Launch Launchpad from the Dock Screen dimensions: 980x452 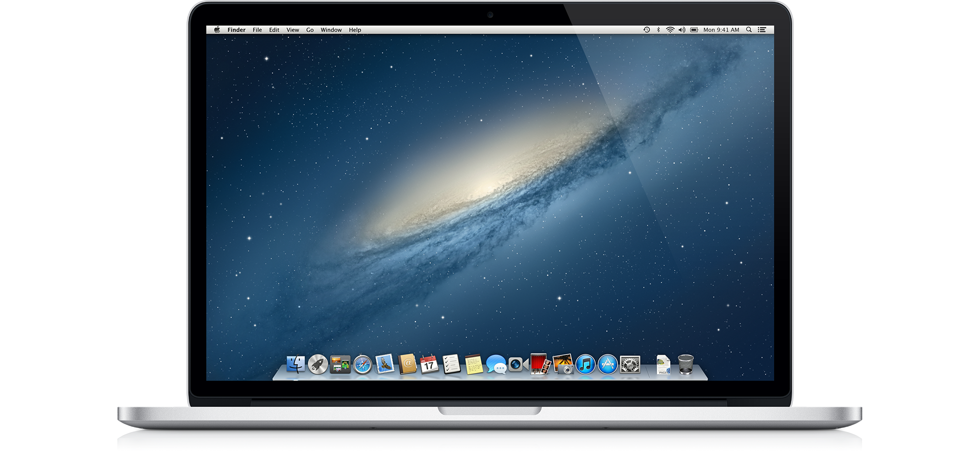(318, 364)
